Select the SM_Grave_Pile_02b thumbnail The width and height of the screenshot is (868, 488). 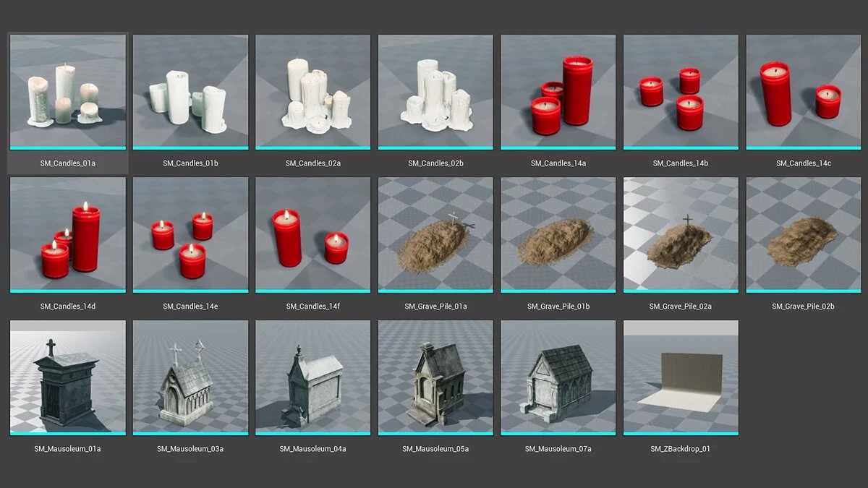coord(804,234)
